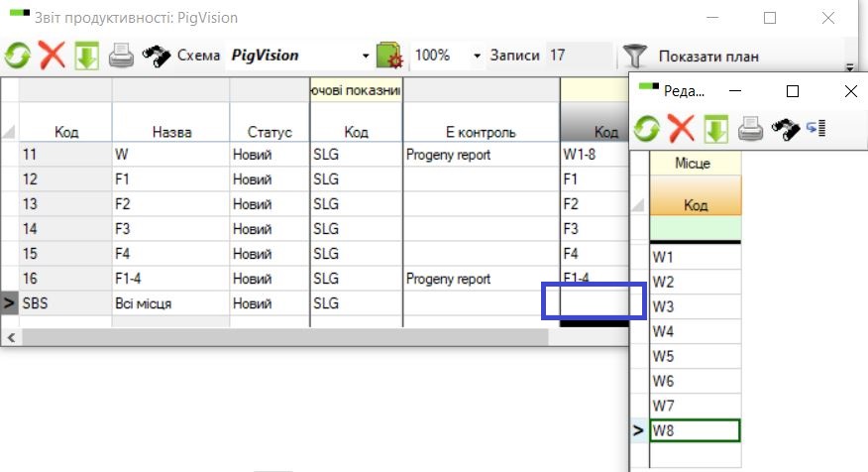
Task: Click the W8 cell in the editor list
Action: 696,430
